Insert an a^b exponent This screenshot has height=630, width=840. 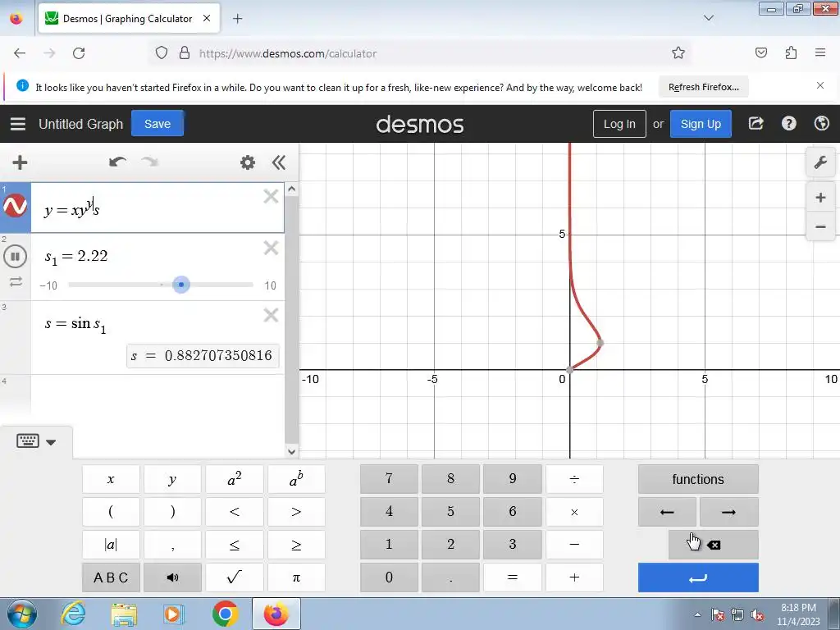pos(296,479)
